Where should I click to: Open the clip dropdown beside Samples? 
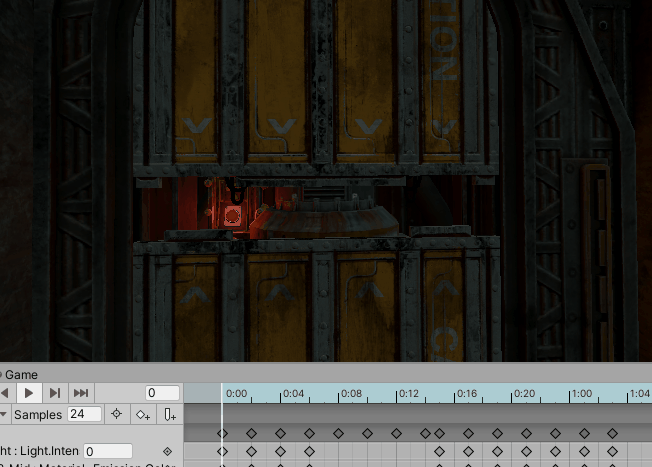(4, 414)
